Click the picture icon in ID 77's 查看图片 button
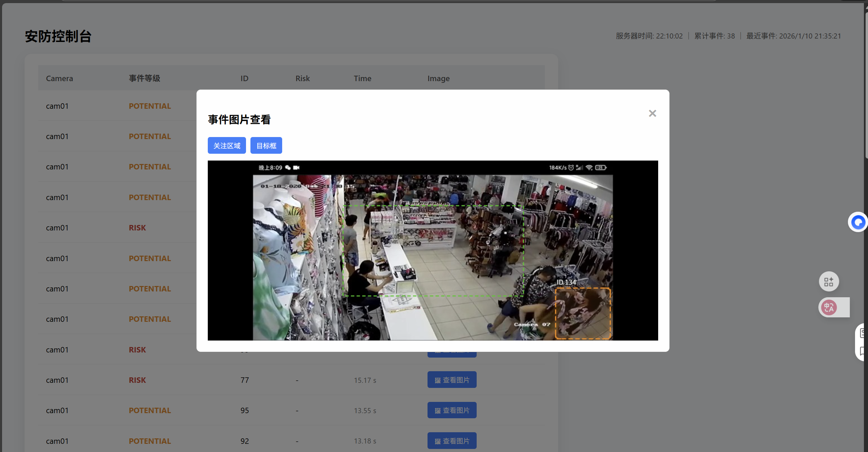This screenshot has height=452, width=868. 437,380
